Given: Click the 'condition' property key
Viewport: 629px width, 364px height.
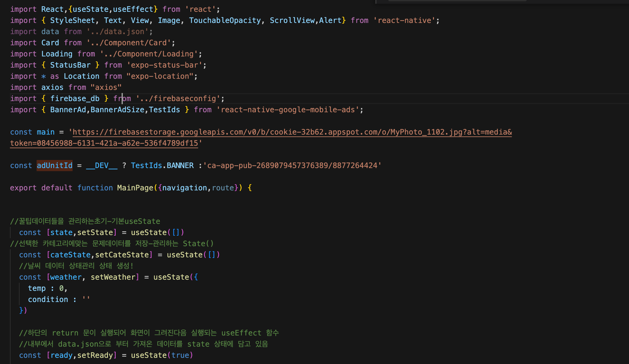Looking at the screenshot, I should [48, 300].
